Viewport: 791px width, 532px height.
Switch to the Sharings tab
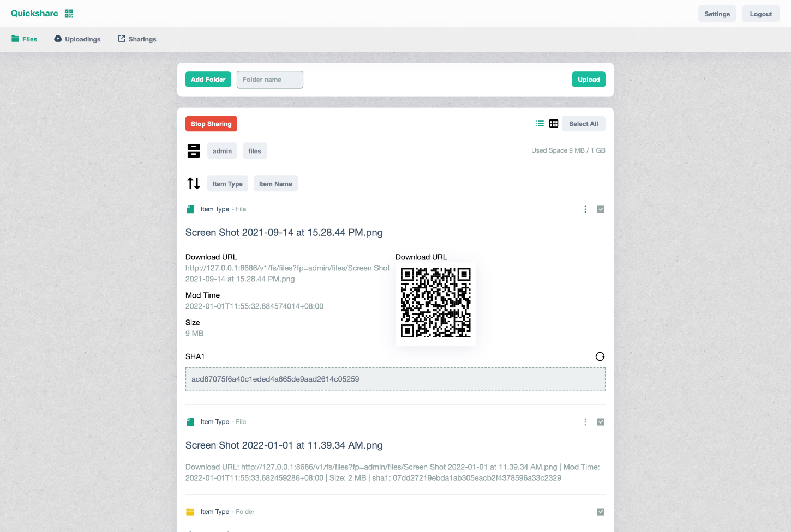[x=137, y=39]
